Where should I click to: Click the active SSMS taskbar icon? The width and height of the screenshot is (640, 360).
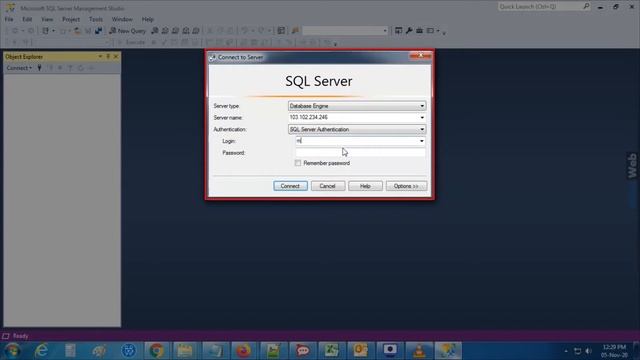click(448, 351)
